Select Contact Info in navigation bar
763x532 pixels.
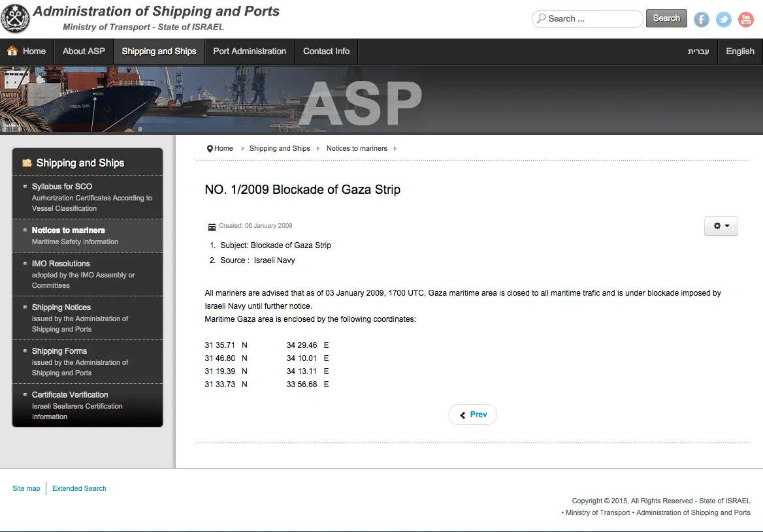[x=326, y=52]
